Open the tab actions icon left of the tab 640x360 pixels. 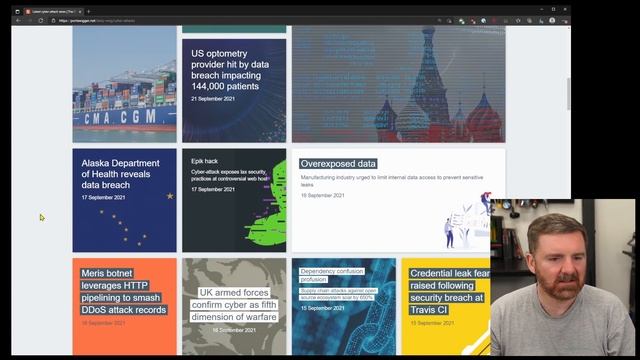[x=18, y=11]
